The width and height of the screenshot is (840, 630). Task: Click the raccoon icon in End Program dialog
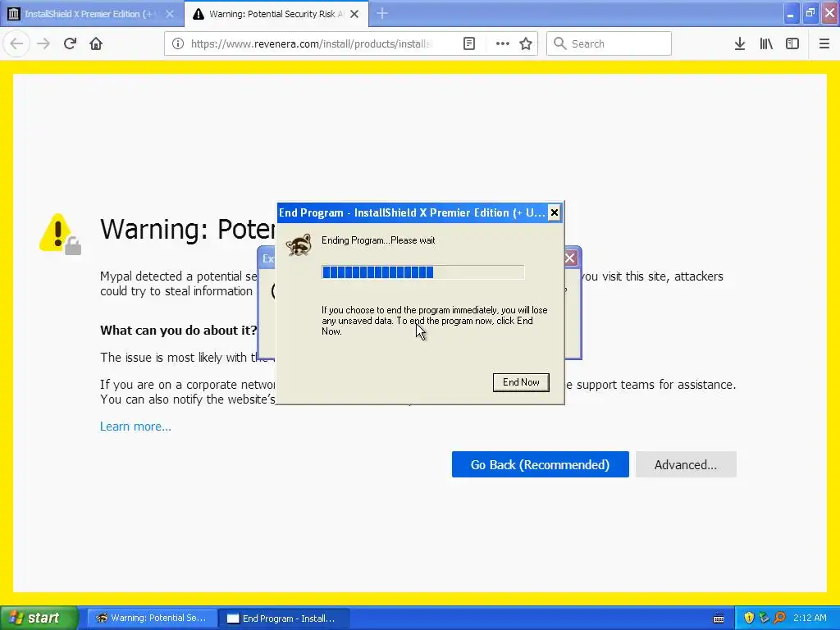click(299, 245)
